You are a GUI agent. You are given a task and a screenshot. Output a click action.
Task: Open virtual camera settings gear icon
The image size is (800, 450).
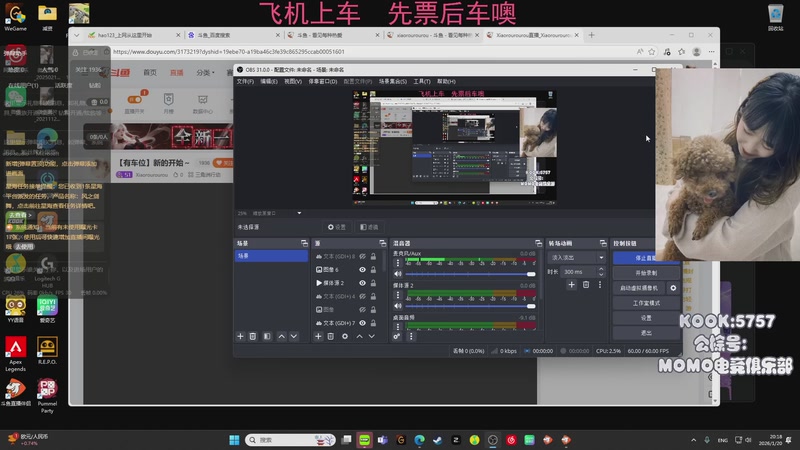click(673, 288)
